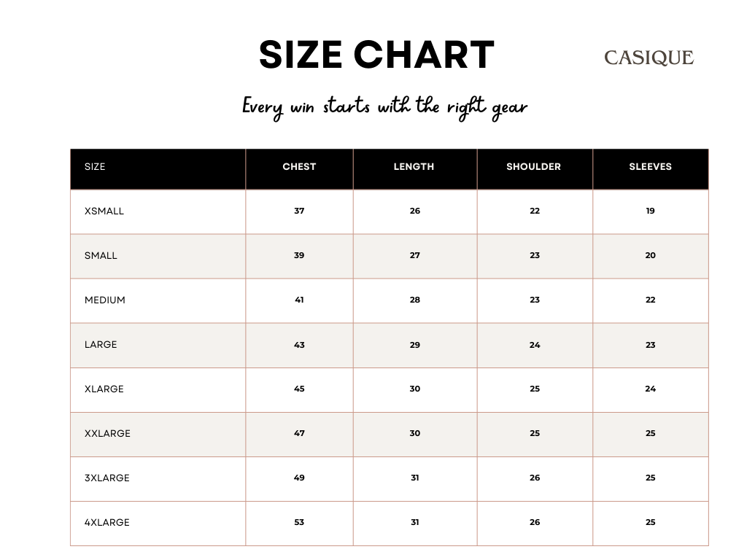747x560 pixels.
Task: Click the SIZE CHART title
Action: click(x=376, y=55)
